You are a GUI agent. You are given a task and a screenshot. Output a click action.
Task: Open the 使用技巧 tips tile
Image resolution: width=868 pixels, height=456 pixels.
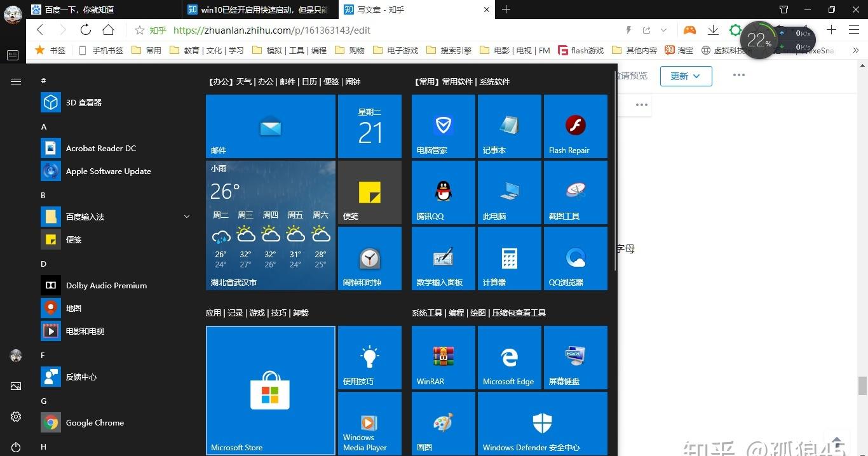(x=370, y=358)
